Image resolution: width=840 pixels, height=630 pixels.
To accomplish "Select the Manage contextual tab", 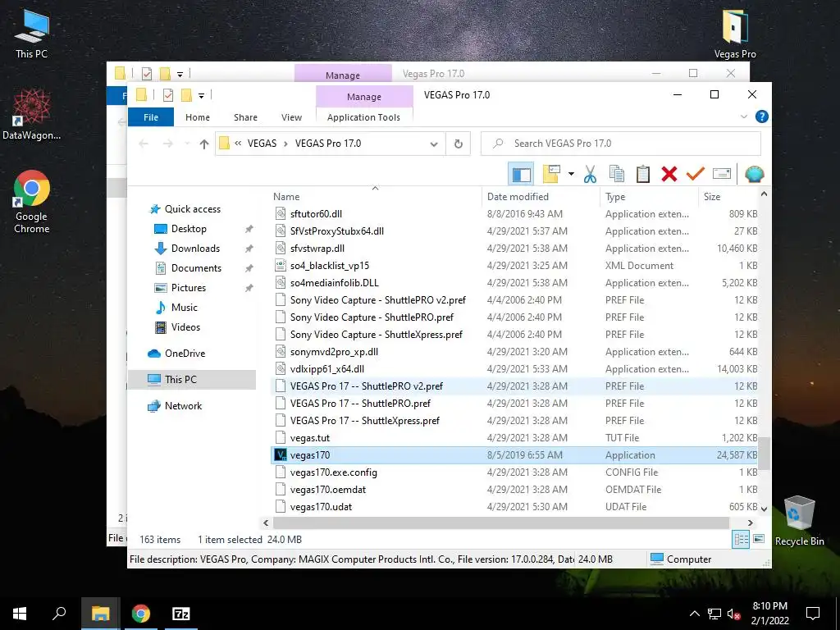I will pyautogui.click(x=364, y=97).
